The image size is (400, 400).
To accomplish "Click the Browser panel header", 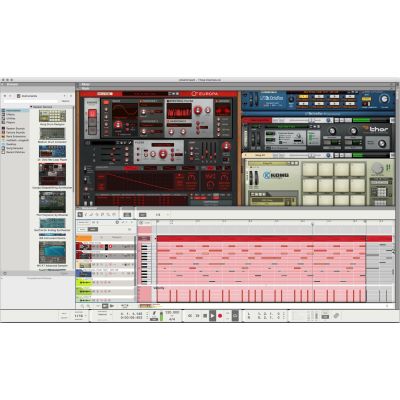I will [37, 84].
